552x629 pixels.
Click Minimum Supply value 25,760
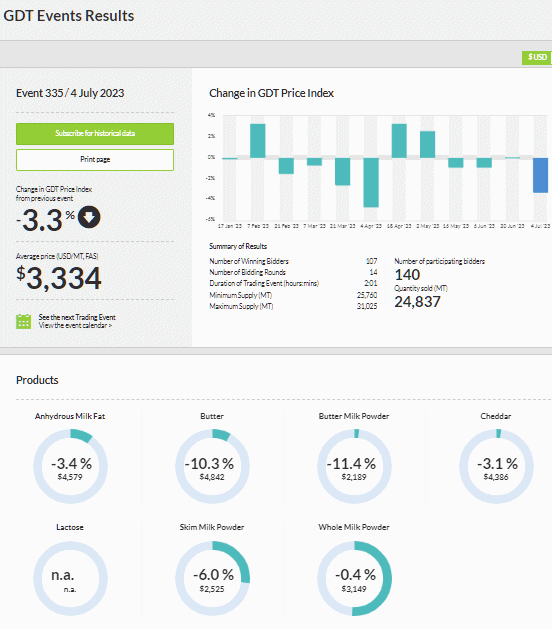[367, 295]
